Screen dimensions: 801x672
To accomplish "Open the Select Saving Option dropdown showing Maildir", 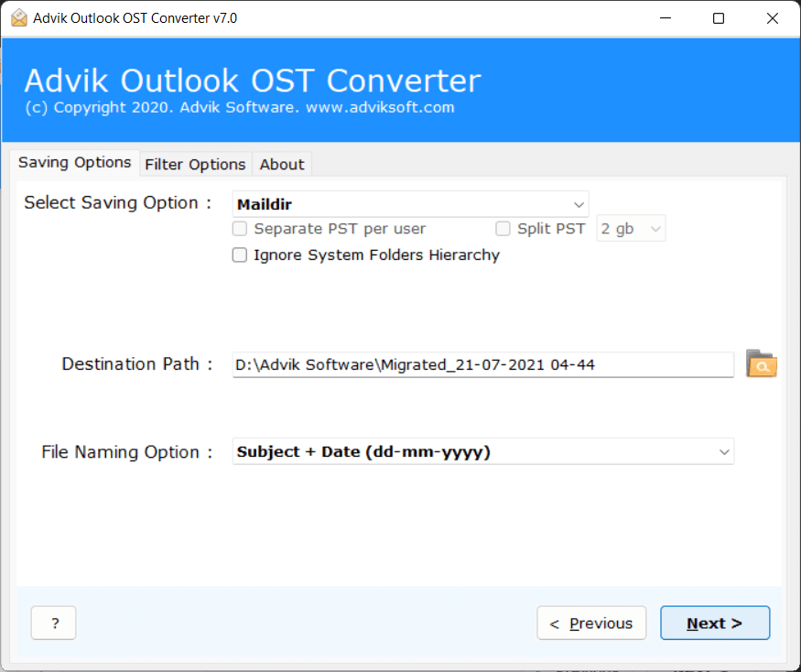I will [410, 204].
